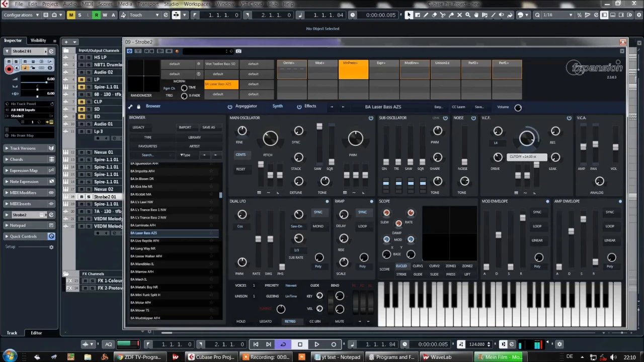This screenshot has height=362, width=644.
Task: Click the Strobe2 plugin snapshot camera icon
Action: coord(238,51)
